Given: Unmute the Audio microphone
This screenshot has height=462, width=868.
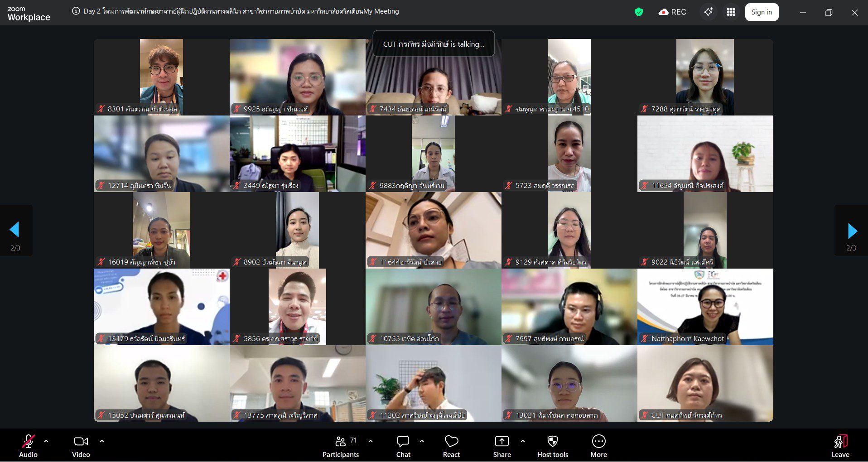Looking at the screenshot, I should point(28,442).
